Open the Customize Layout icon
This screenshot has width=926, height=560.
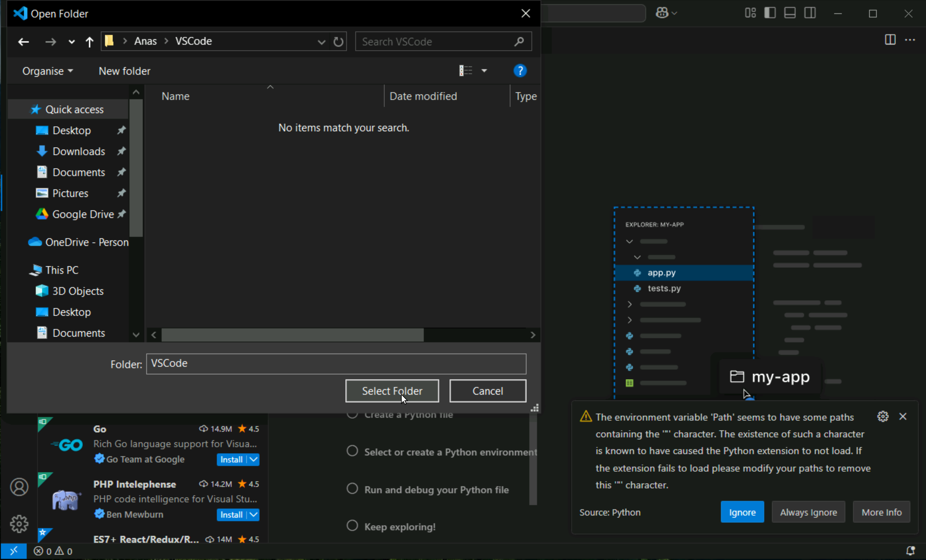pyautogui.click(x=750, y=13)
